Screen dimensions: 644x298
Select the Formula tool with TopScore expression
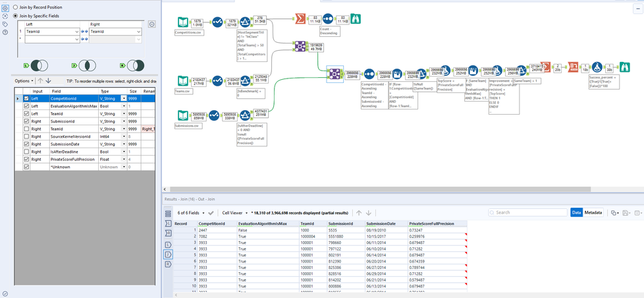[447, 71]
